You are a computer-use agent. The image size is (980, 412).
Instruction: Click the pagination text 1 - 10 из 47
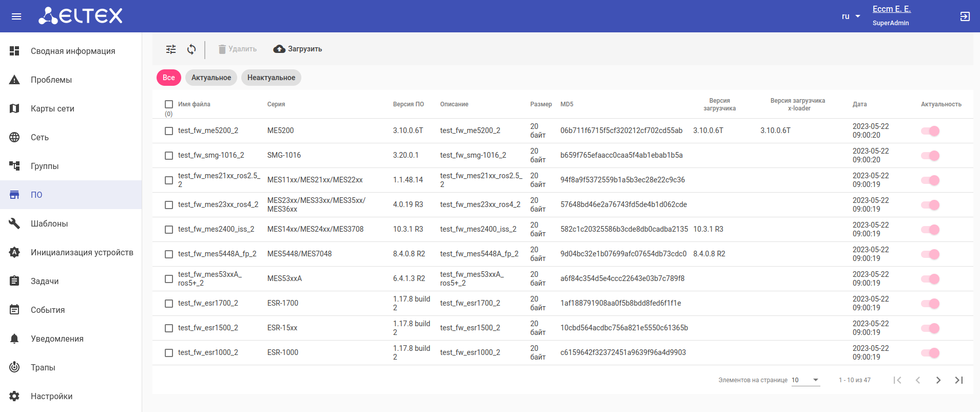(855, 380)
